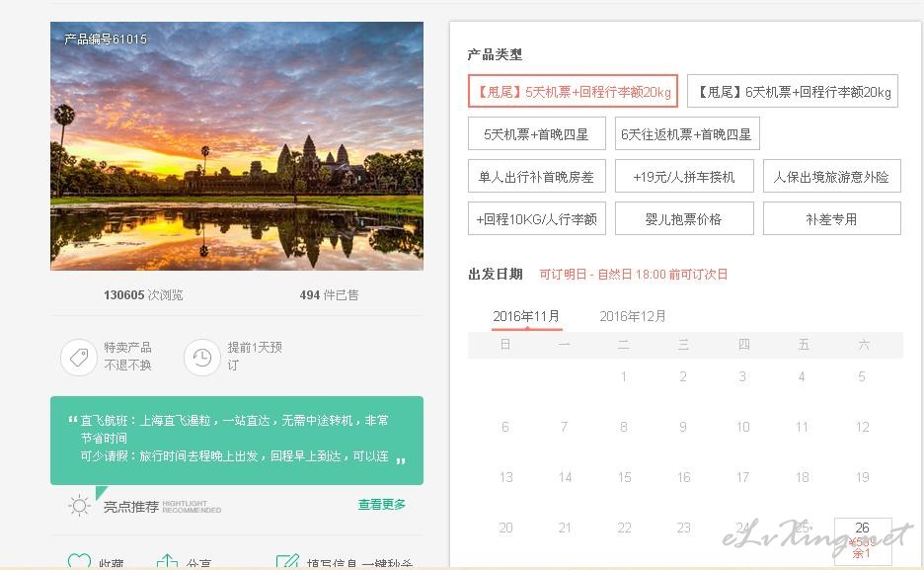Select 【甩尾】5天机票+回程行李额20kg option
Viewport: 924px width, 570px height.
click(x=573, y=91)
